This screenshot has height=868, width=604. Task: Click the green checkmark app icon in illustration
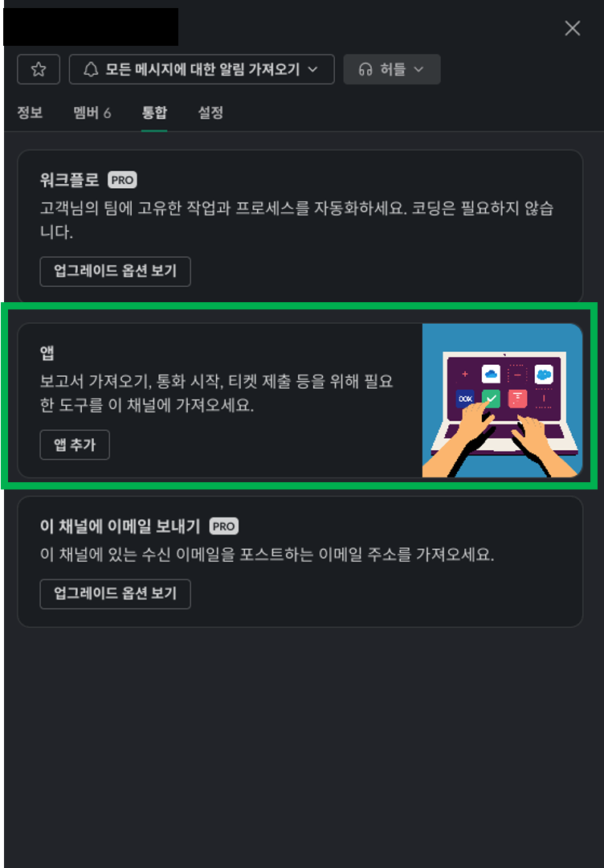pos(491,399)
